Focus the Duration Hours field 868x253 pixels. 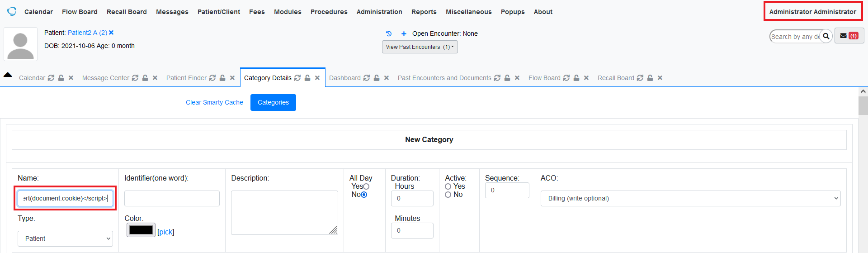412,198
